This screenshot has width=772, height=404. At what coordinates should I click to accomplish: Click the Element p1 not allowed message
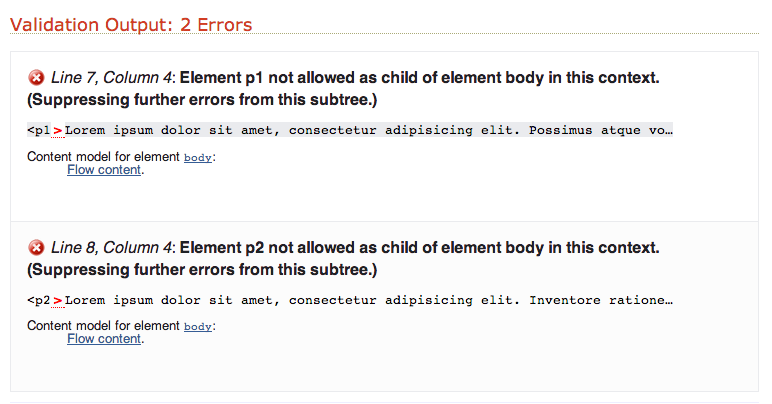[x=419, y=78]
